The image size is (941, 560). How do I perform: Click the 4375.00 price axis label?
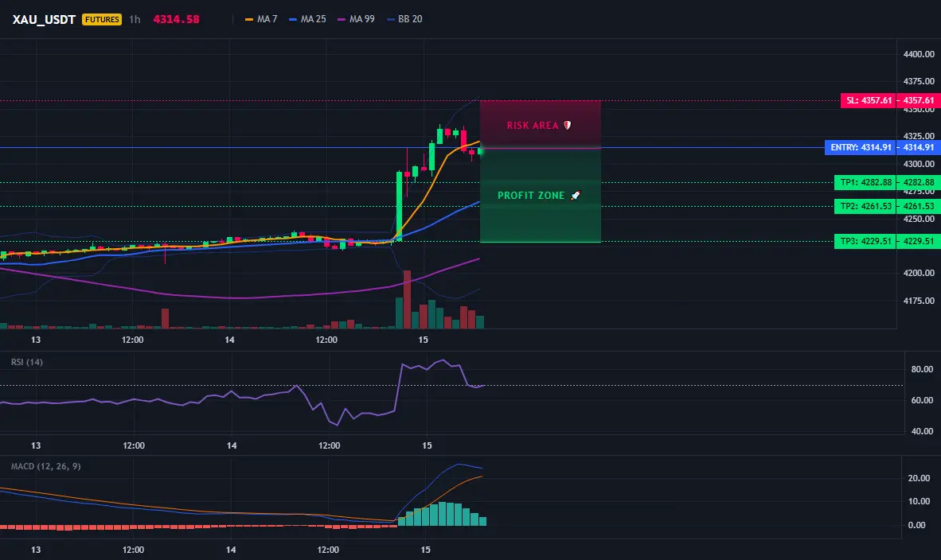[x=919, y=81]
